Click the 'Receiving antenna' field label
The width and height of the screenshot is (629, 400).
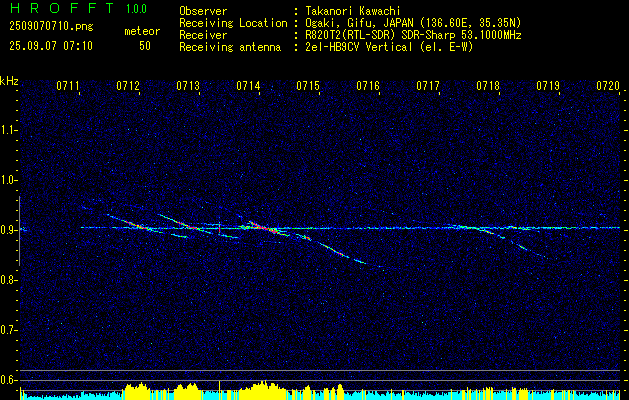(x=230, y=47)
